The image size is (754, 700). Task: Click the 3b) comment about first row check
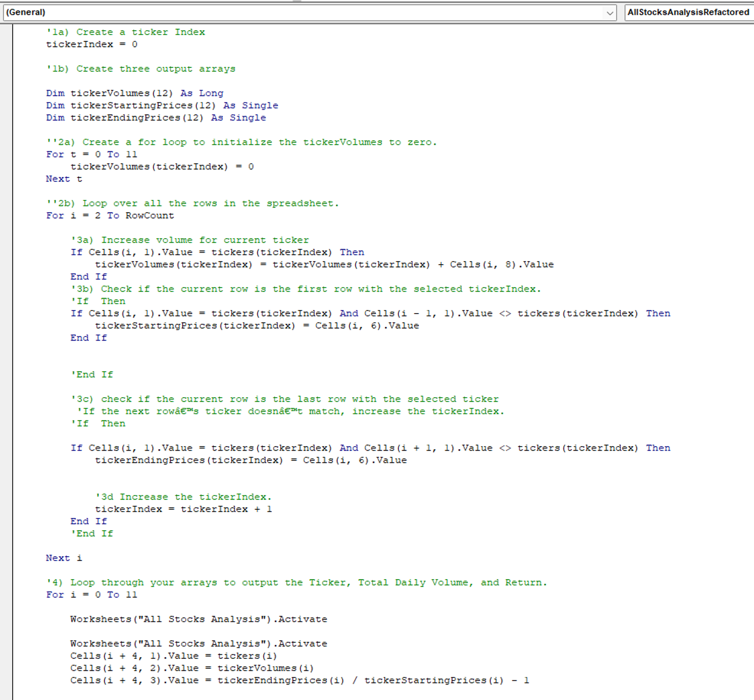[x=306, y=289]
